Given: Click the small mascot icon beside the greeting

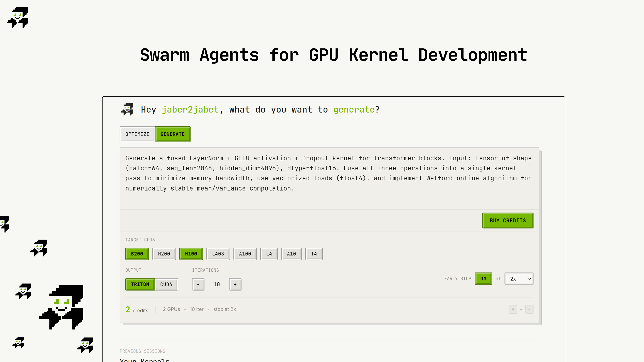Looking at the screenshot, I should coord(127,109).
